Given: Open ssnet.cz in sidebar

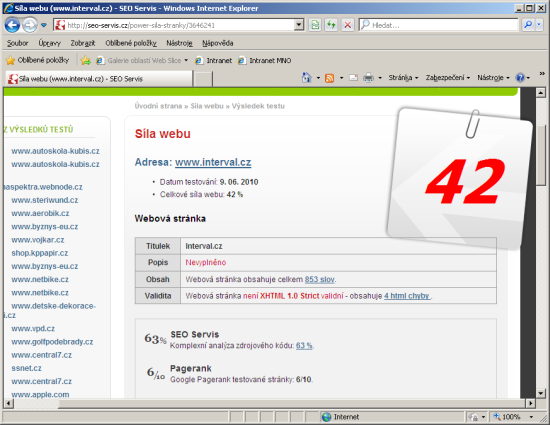Looking at the screenshot, I should pyautogui.click(x=26, y=368).
